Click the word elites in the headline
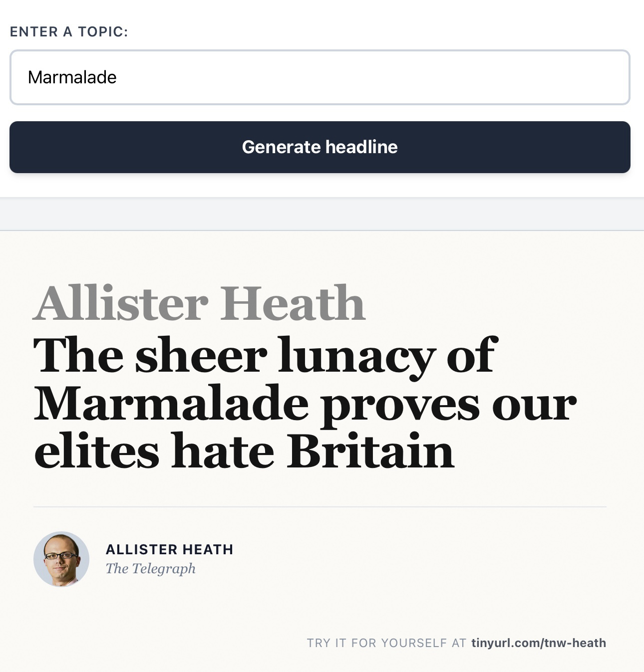This screenshot has height=672, width=644. click(x=96, y=451)
